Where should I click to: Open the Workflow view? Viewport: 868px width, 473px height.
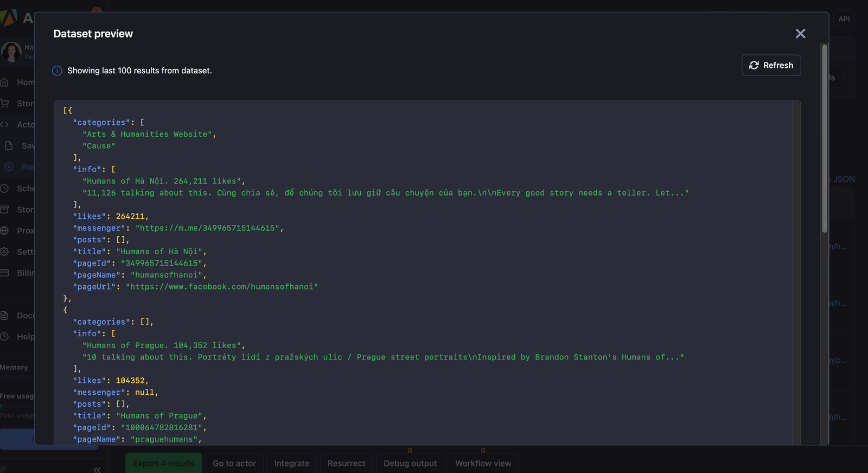(483, 463)
